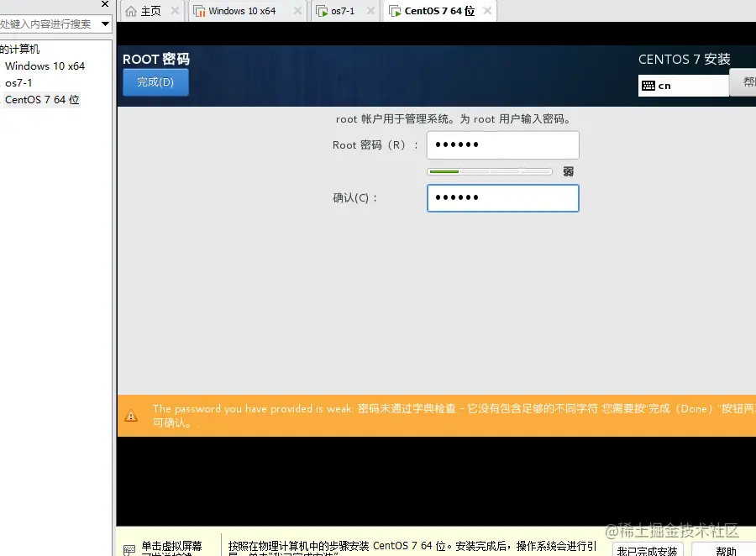
Task: Select Windows 10 x64 in library tree
Action: click(x=45, y=66)
